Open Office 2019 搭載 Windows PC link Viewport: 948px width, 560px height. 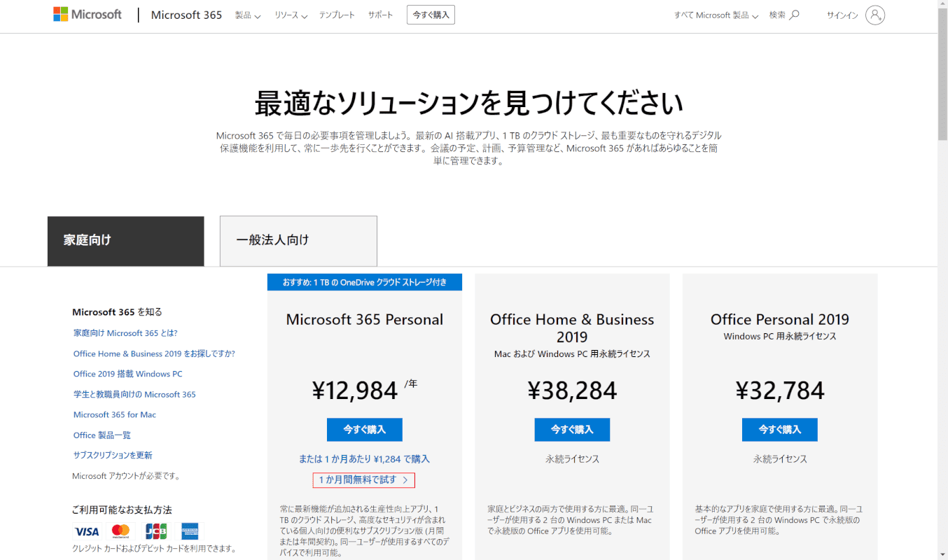coord(127,374)
